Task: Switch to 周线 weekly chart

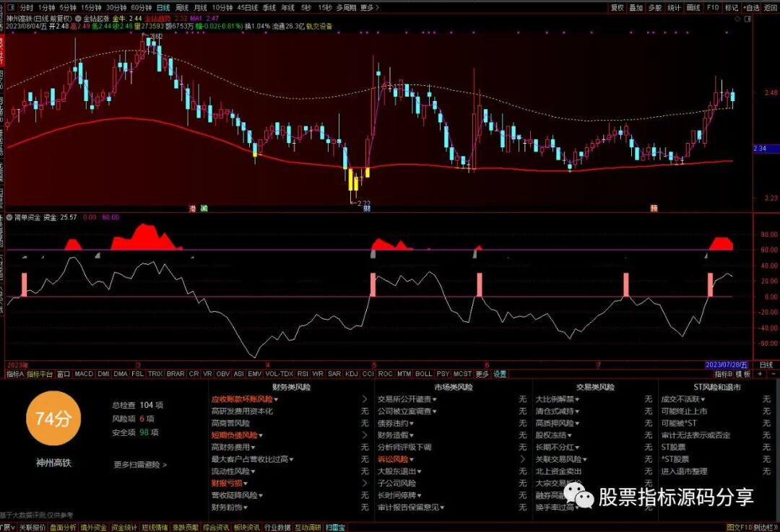Action: (x=182, y=7)
